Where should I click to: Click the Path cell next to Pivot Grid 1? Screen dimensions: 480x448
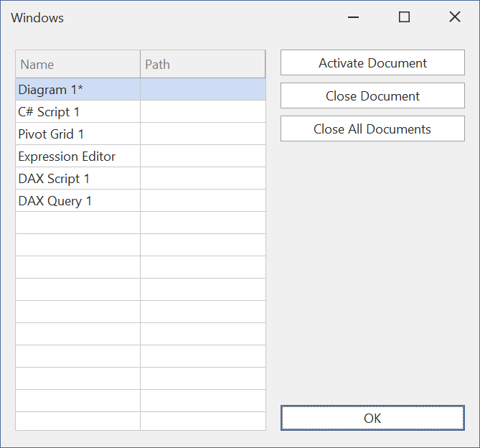(202, 134)
